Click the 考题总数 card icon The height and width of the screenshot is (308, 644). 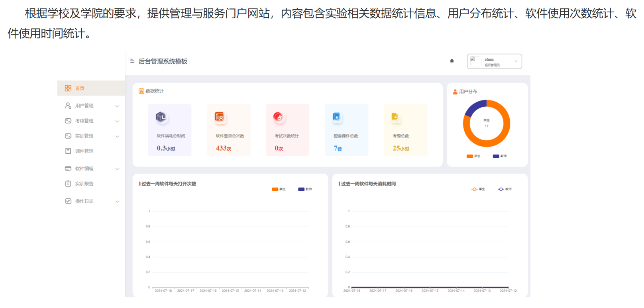(x=395, y=117)
